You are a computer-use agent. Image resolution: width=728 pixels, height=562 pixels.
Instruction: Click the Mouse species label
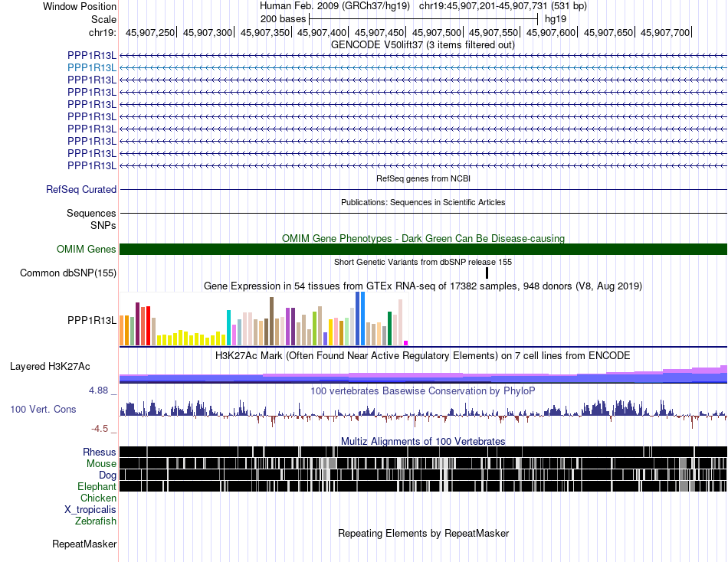pyautogui.click(x=101, y=464)
